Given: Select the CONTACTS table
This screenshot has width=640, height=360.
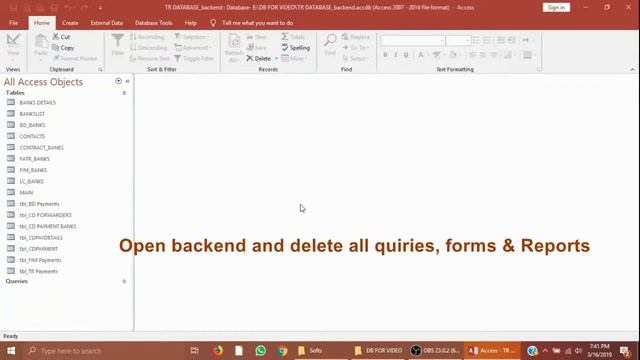Looking at the screenshot, I should [32, 136].
